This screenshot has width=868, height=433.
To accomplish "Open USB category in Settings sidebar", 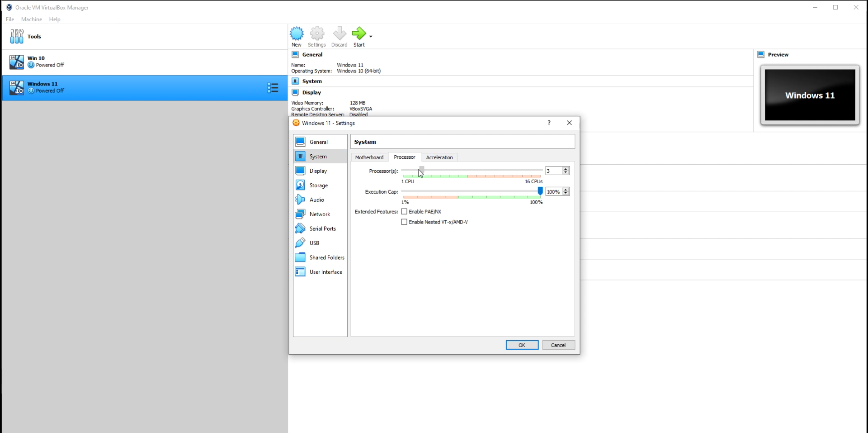I will [320, 243].
